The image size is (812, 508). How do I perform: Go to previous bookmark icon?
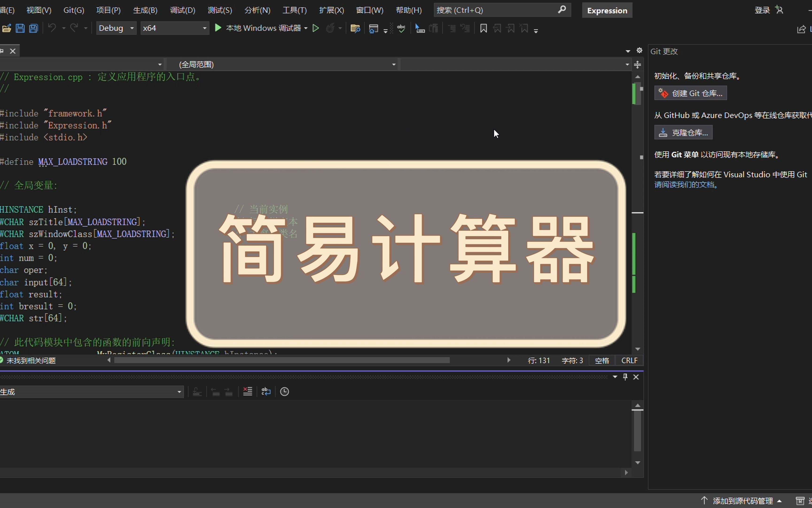497,28
